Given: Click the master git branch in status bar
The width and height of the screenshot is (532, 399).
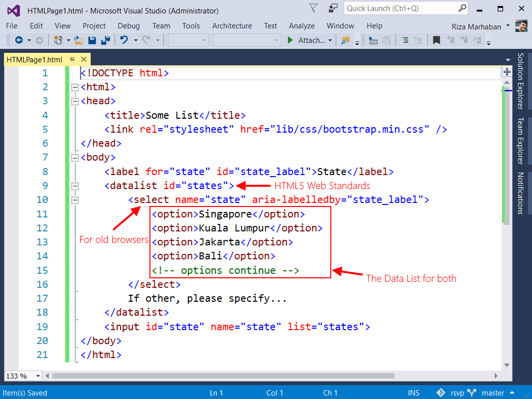Looking at the screenshot, I should pyautogui.click(x=493, y=393).
